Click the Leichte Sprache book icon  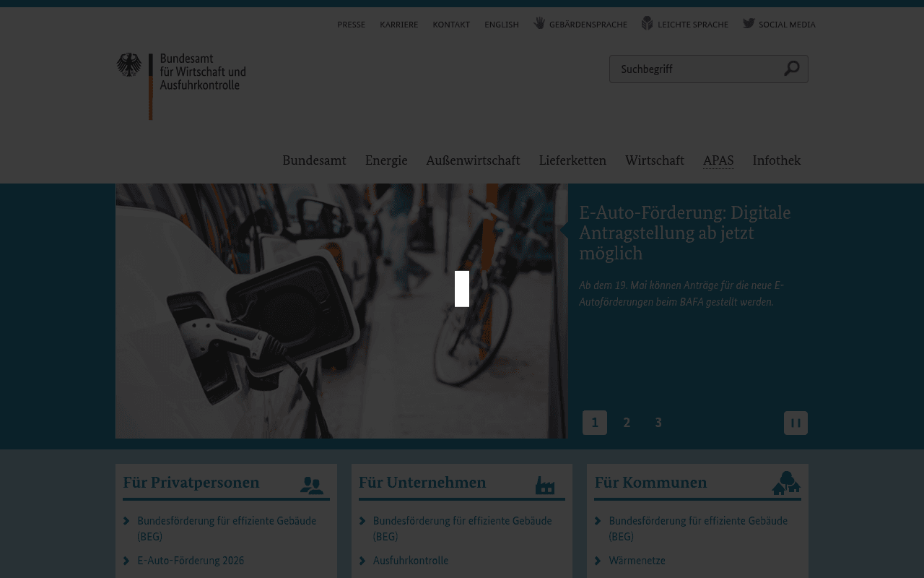click(x=647, y=23)
